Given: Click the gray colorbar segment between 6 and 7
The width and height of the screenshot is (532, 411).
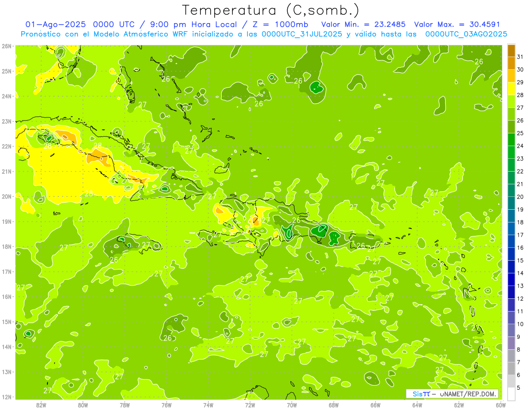Looking at the screenshot, I should 511,368.
